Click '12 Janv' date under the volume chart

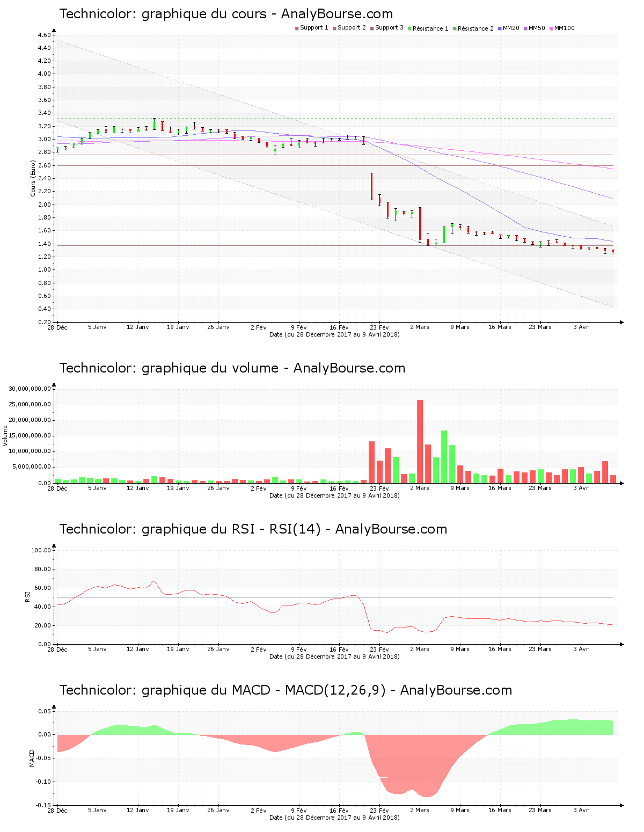pos(138,488)
